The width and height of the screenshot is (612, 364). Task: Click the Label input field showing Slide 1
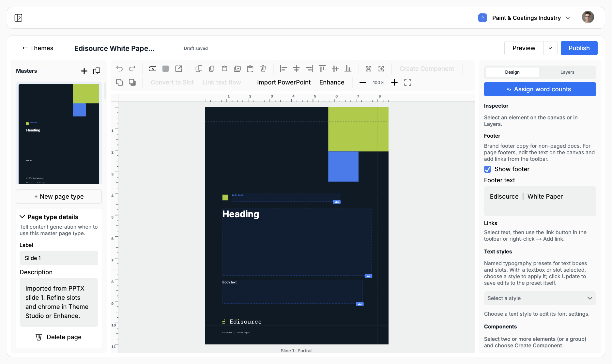pos(59,258)
